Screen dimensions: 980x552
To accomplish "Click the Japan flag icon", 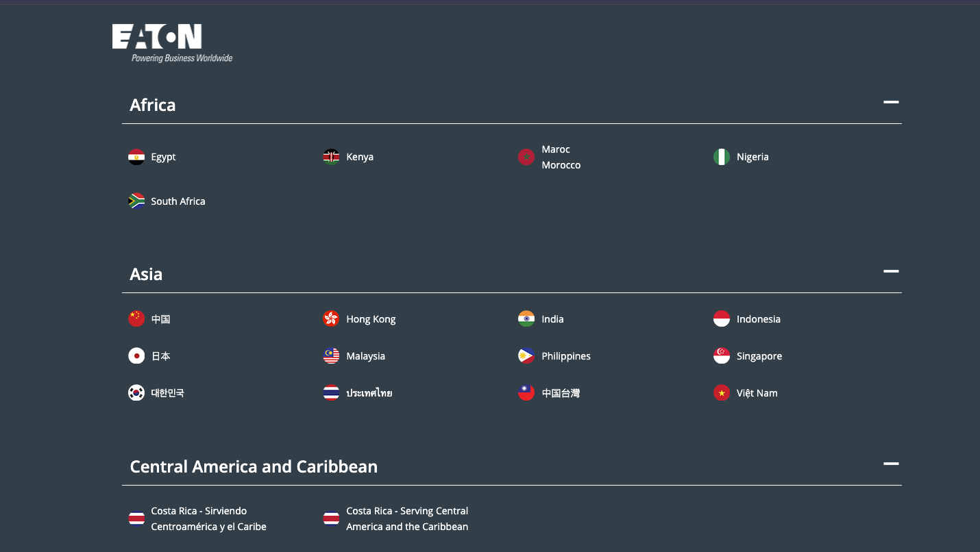I will point(136,356).
